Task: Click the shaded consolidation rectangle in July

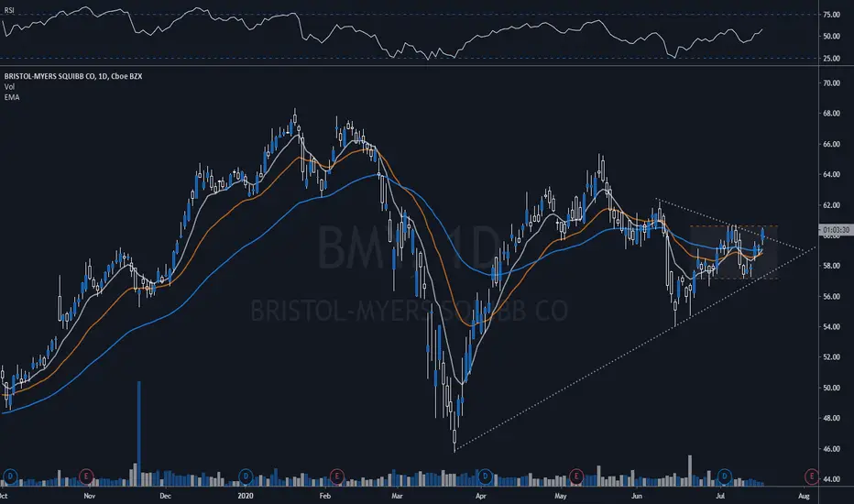Action: [734, 252]
